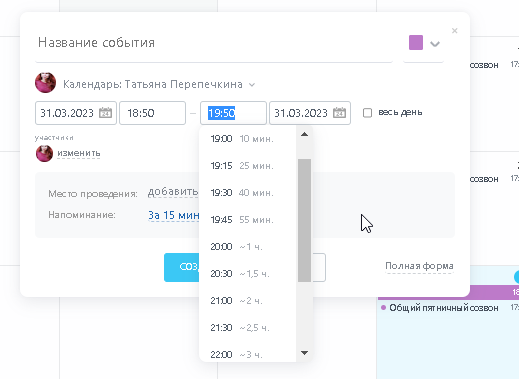Click the изменить participants link
Viewport: 519px width, 379px height.
tap(79, 153)
